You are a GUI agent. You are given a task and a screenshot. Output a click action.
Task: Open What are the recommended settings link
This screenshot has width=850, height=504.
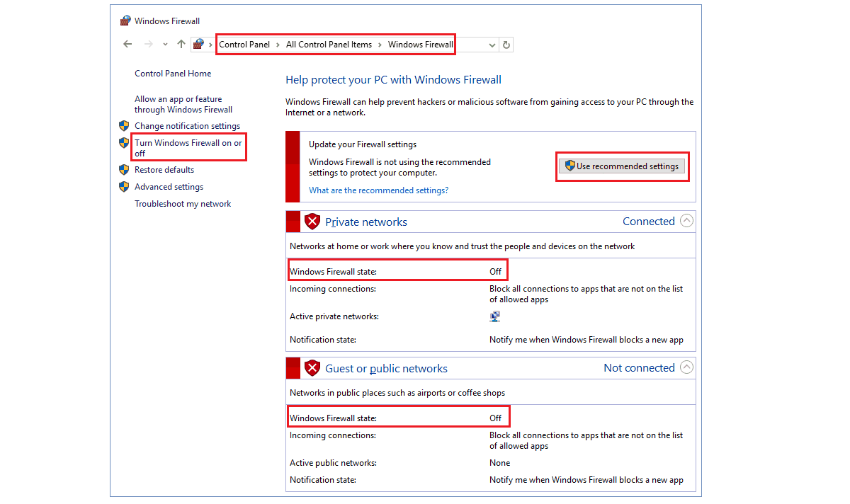[379, 190]
